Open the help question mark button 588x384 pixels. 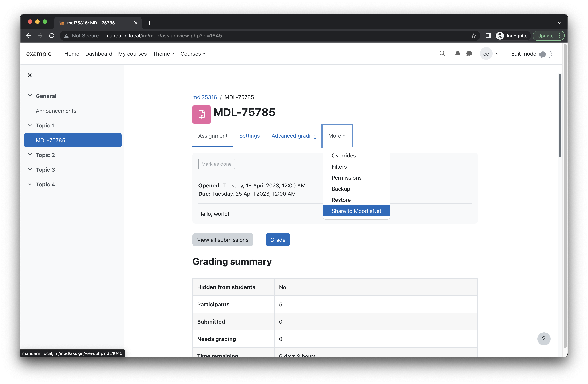click(544, 339)
